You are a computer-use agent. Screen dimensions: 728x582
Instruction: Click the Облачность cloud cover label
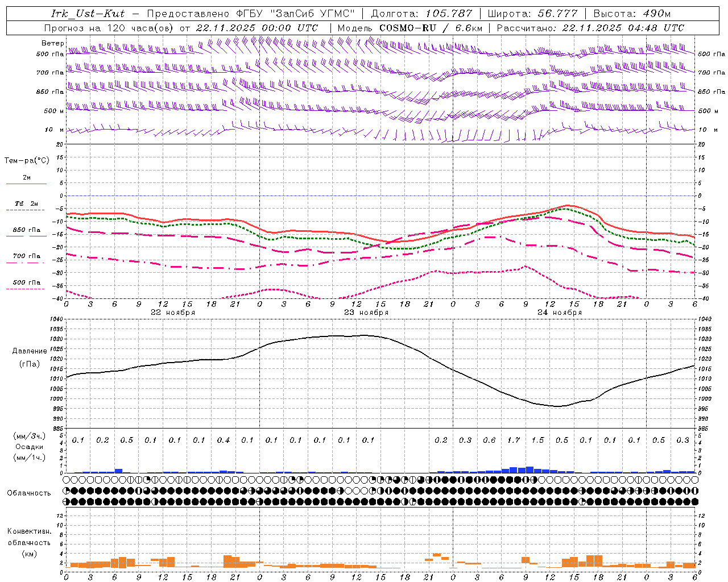[x=29, y=493]
